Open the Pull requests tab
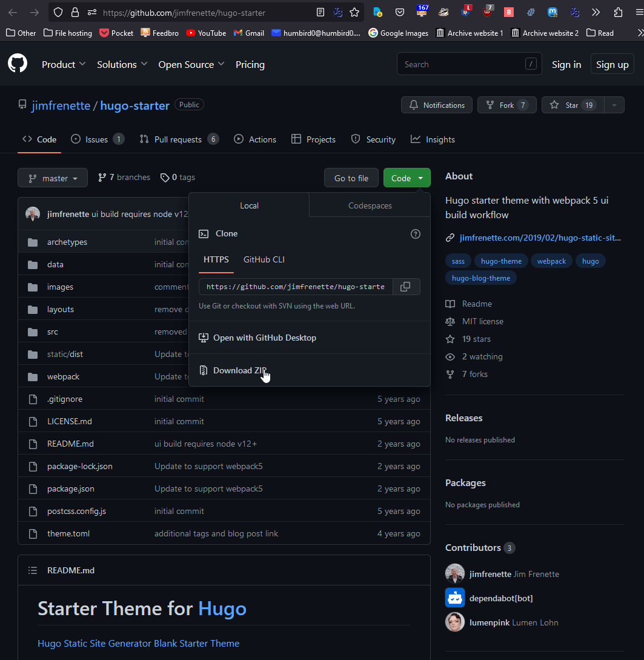Image resolution: width=644 pixels, height=660 pixels. [x=178, y=139]
